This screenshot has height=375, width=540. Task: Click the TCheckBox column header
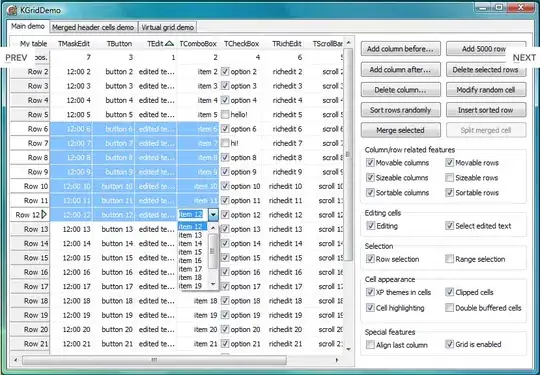(x=241, y=44)
